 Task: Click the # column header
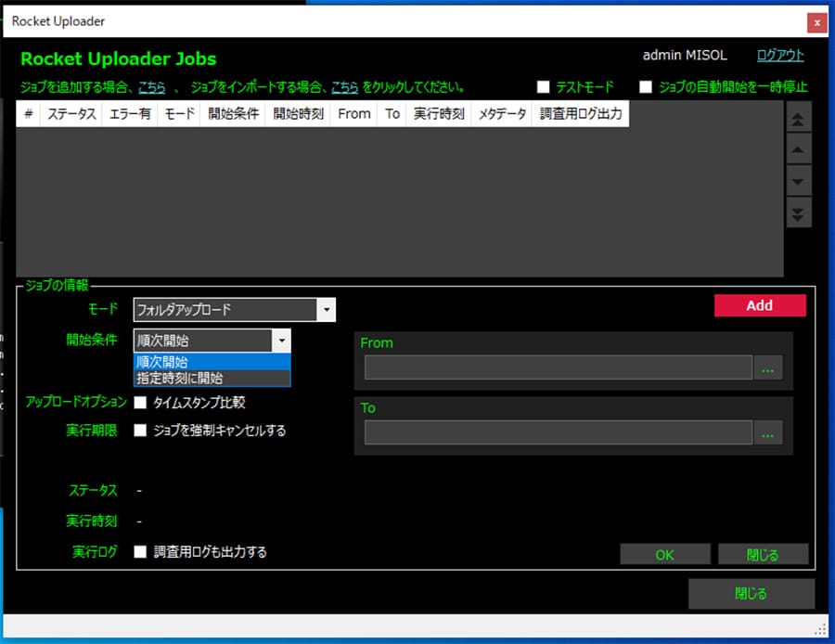pyautogui.click(x=29, y=114)
